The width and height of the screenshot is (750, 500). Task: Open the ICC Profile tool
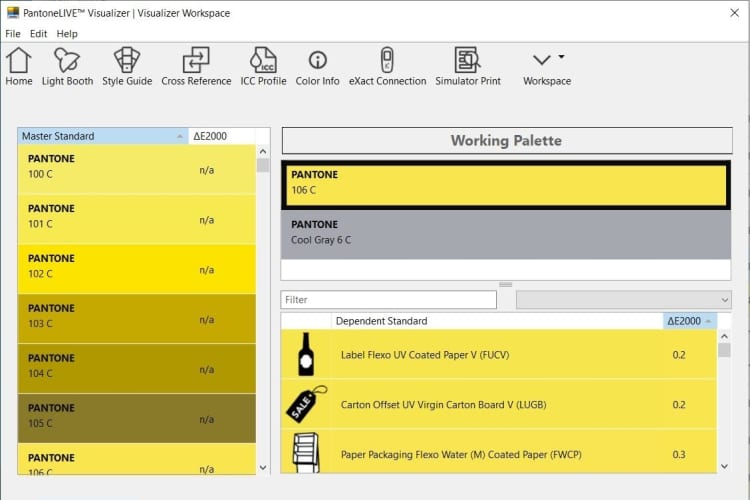[x=263, y=67]
